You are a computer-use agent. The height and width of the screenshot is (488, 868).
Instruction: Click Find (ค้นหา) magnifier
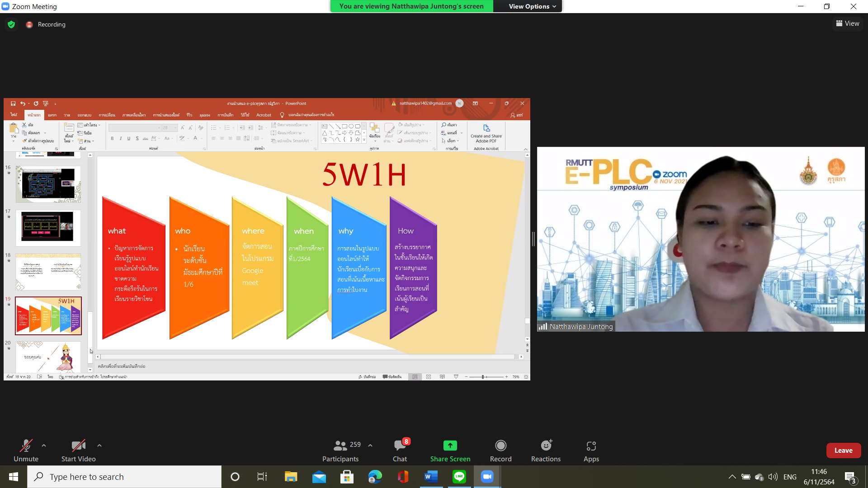(x=449, y=125)
